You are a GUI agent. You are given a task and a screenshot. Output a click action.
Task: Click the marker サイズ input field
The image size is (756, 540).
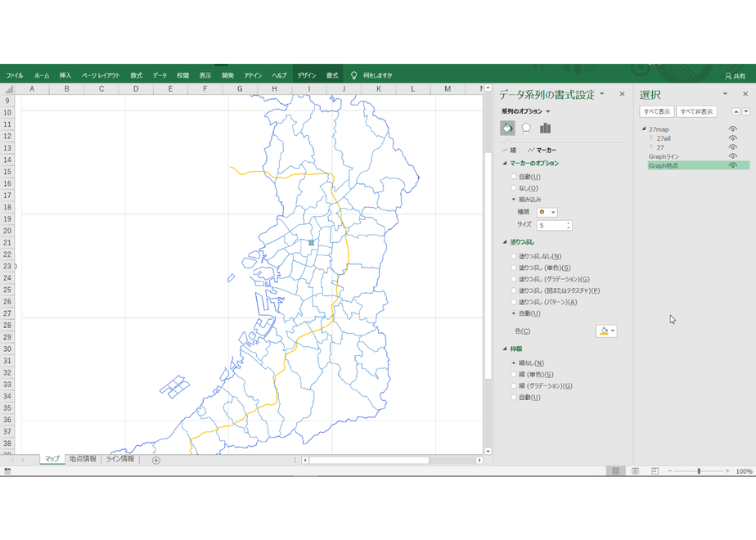(551, 226)
